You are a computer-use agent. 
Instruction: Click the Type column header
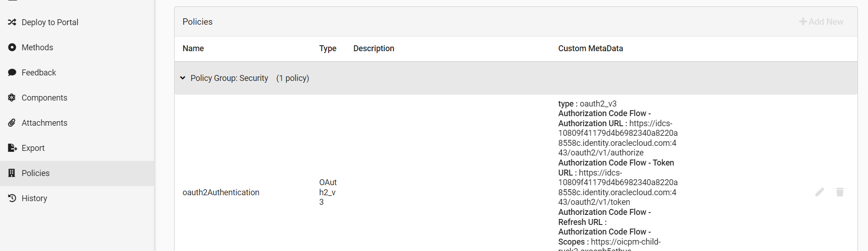tap(328, 48)
